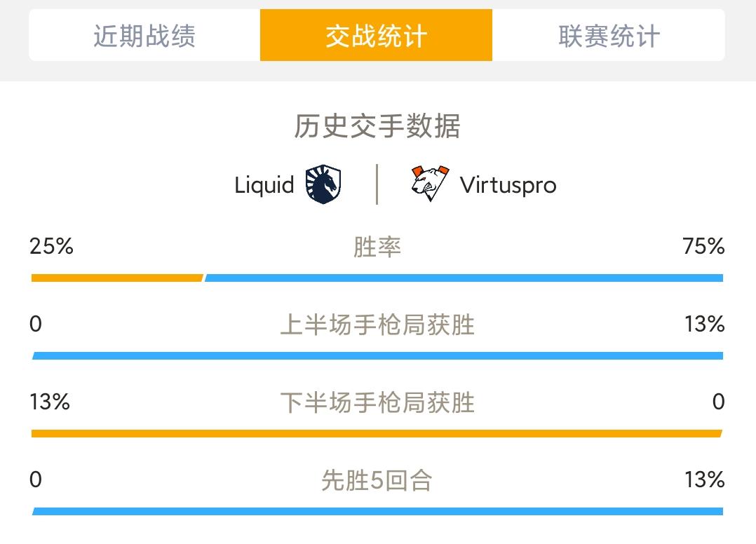This screenshot has width=756, height=544.
Task: Click the blue bar under 先胜5回合
Action: [x=377, y=512]
